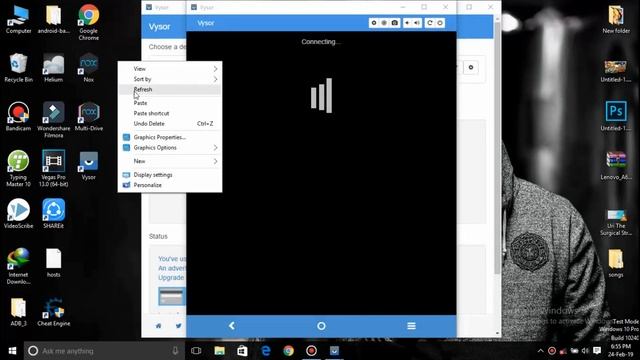Select the SHAREit desktop icon
The image size is (640, 360).
pos(53,213)
